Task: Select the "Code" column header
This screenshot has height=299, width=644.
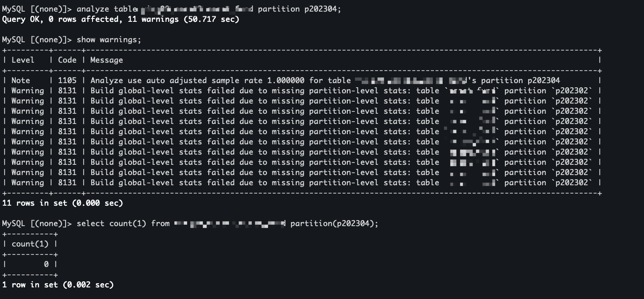Action: tap(67, 60)
